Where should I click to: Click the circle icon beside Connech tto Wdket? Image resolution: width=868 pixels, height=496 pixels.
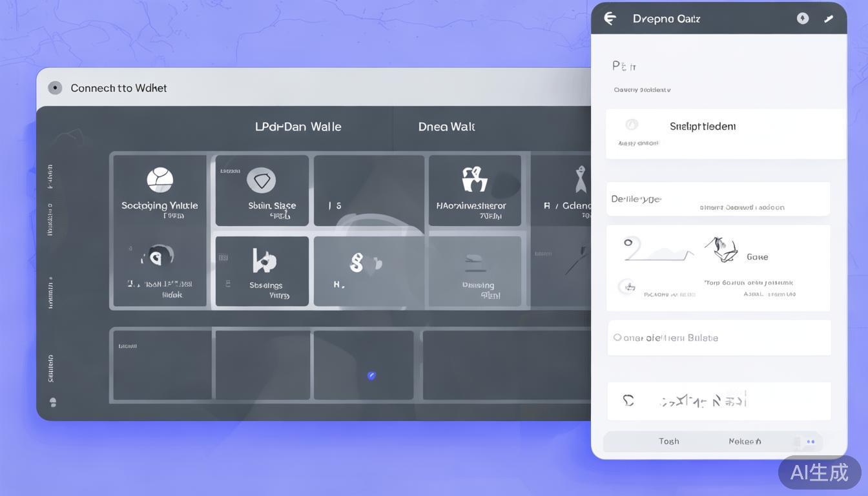[55, 88]
